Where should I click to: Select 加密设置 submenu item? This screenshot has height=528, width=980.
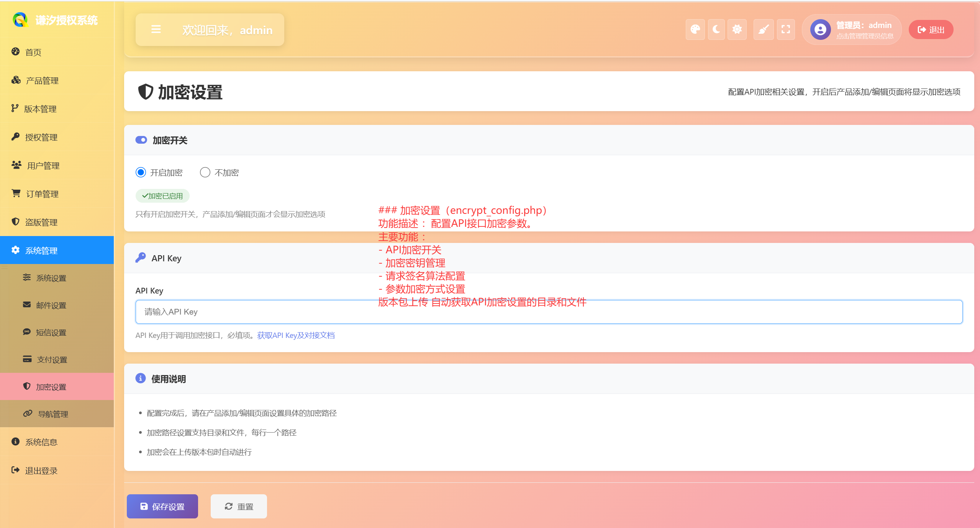57,387
